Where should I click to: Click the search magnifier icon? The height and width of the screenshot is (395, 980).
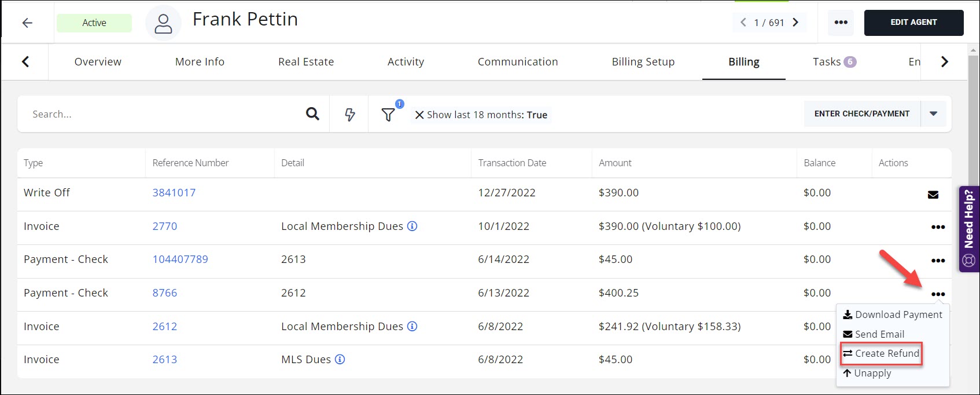(312, 114)
